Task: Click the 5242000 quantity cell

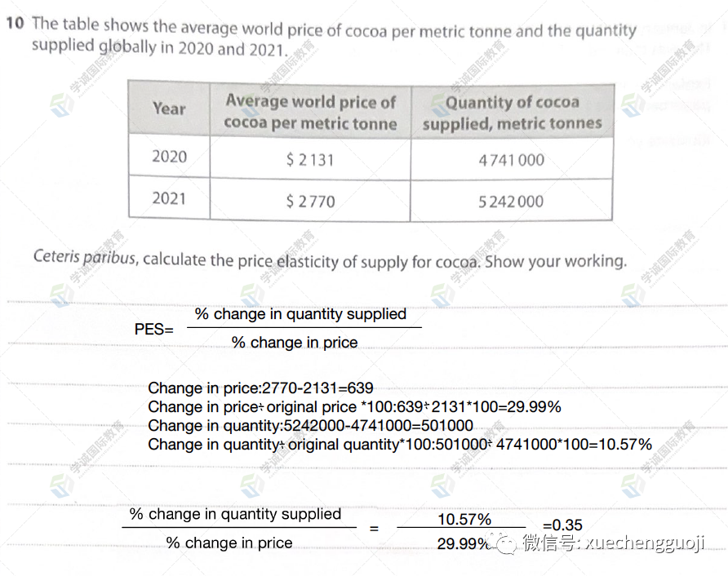Action: [511, 201]
